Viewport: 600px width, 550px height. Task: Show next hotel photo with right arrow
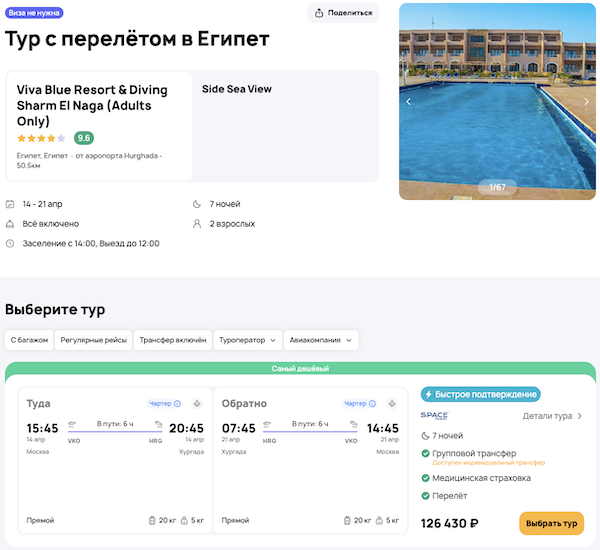click(x=587, y=101)
